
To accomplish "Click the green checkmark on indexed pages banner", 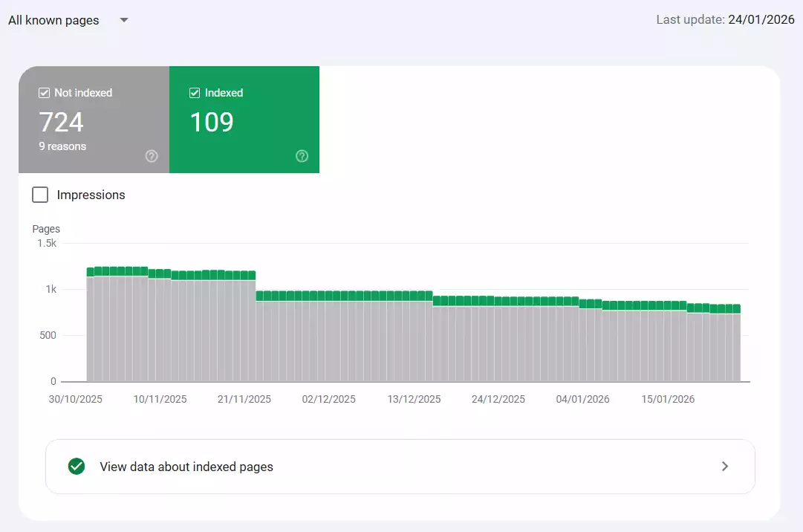I will pos(76,466).
